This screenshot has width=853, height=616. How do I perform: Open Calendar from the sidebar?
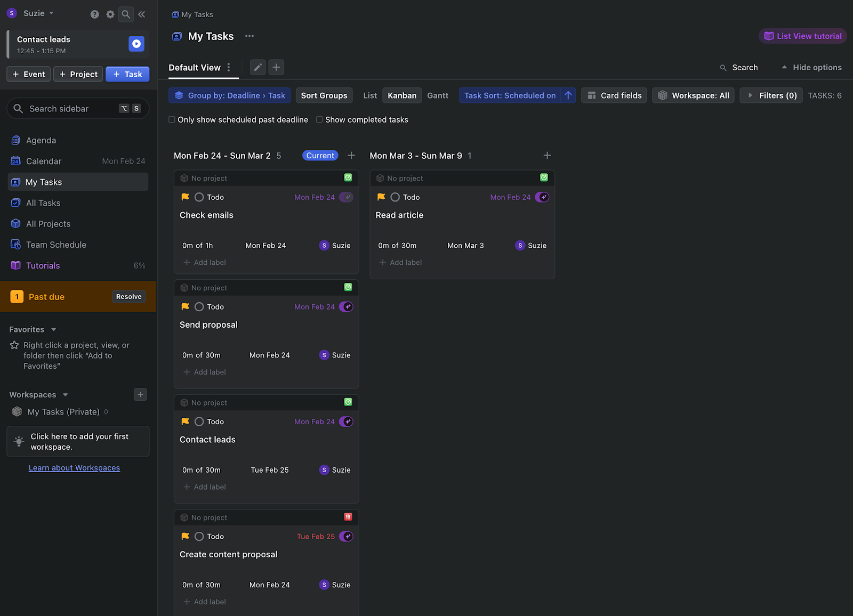click(43, 161)
